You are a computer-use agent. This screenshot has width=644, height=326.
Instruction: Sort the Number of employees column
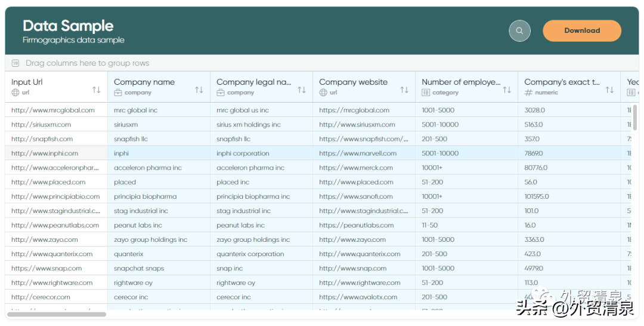(507, 90)
